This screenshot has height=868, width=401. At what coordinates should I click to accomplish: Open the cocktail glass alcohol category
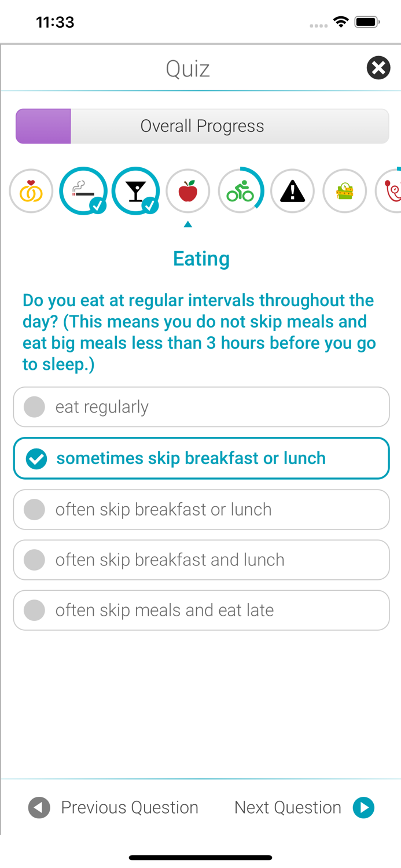click(135, 191)
